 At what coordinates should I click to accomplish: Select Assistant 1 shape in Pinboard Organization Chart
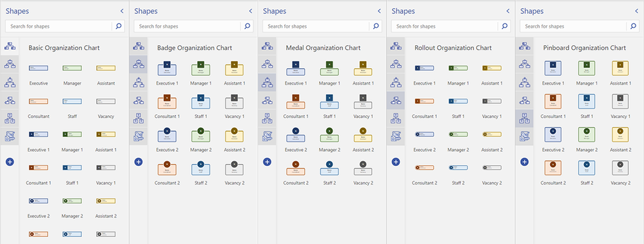pyautogui.click(x=621, y=68)
